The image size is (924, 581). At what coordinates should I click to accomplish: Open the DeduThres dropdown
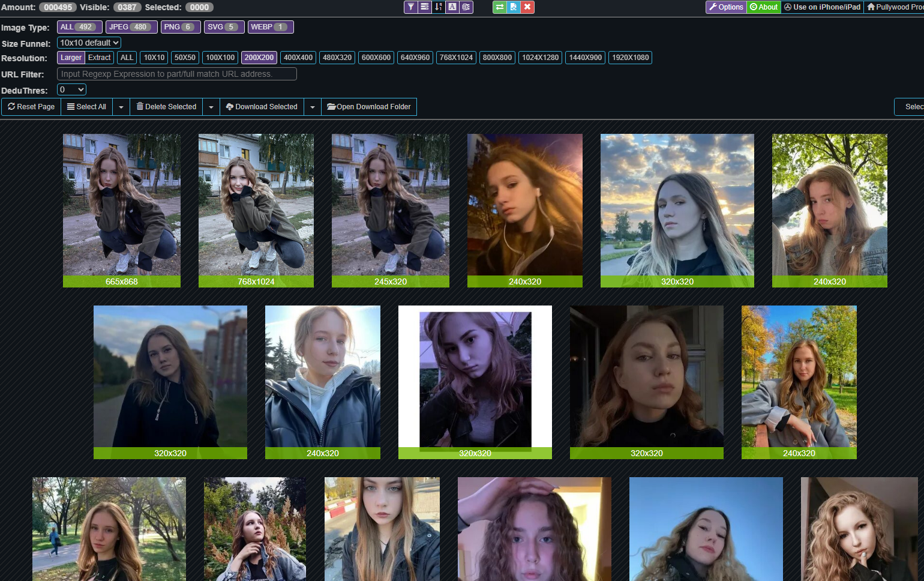[71, 89]
